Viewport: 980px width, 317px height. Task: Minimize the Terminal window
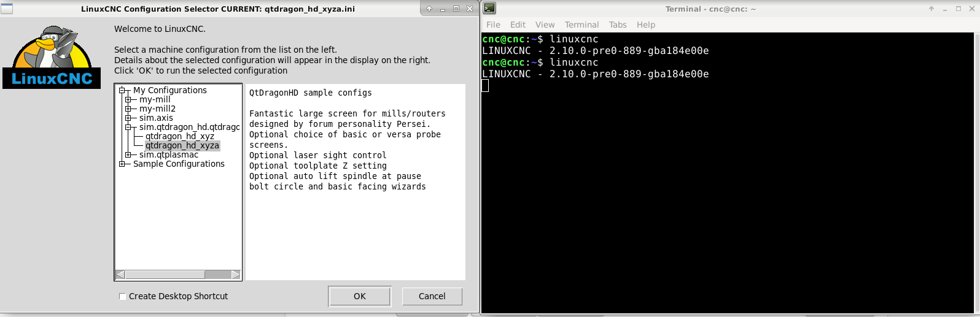point(945,9)
